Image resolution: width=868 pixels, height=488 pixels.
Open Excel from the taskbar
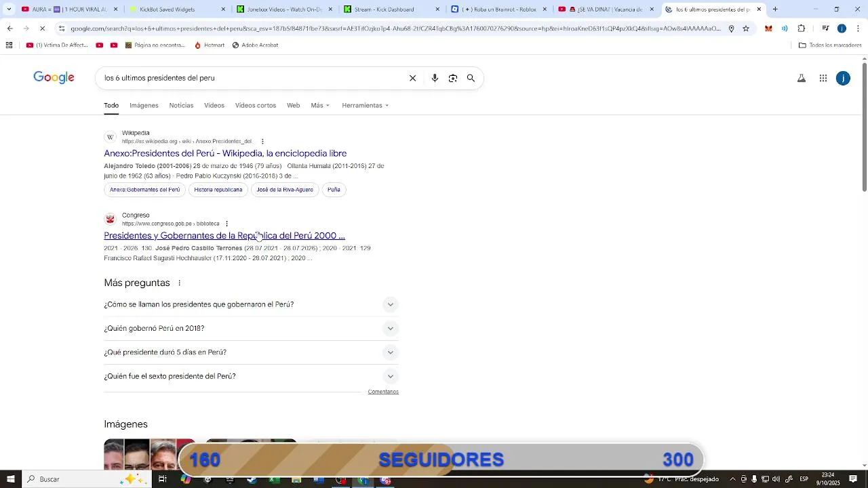[274, 479]
